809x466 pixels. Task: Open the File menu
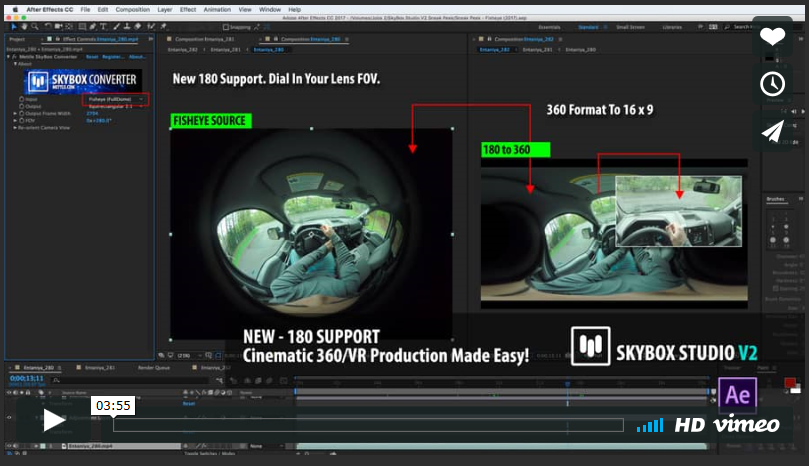[85, 9]
